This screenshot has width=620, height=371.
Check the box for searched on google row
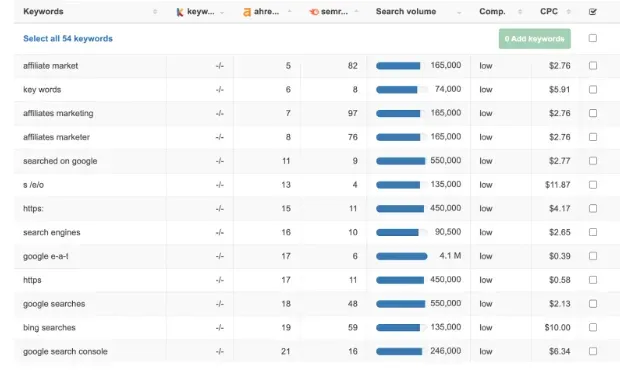[592, 161]
